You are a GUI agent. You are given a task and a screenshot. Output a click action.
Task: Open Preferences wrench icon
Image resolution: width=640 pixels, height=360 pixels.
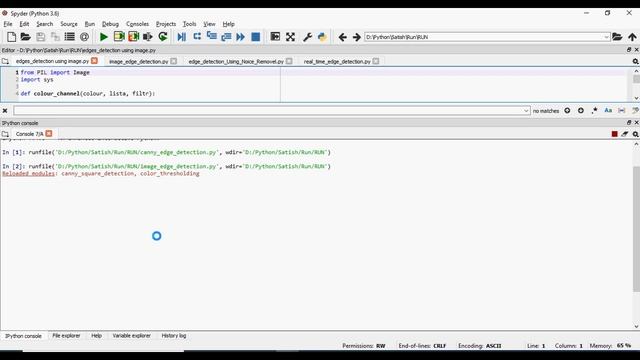click(x=307, y=37)
